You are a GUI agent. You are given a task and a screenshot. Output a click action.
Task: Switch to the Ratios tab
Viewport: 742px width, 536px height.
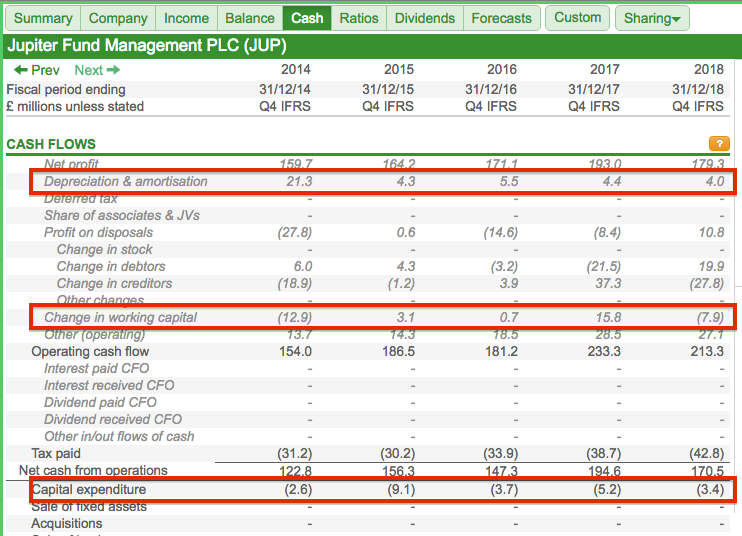coord(359,18)
